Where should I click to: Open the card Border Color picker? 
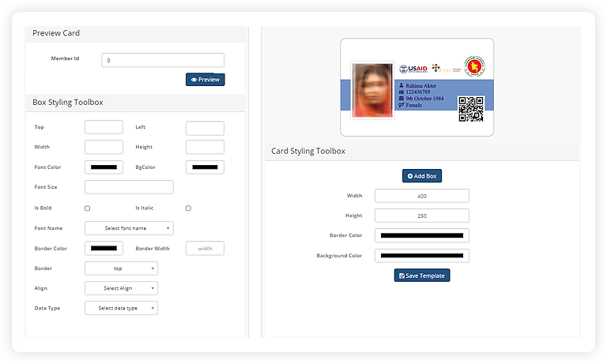coord(422,235)
